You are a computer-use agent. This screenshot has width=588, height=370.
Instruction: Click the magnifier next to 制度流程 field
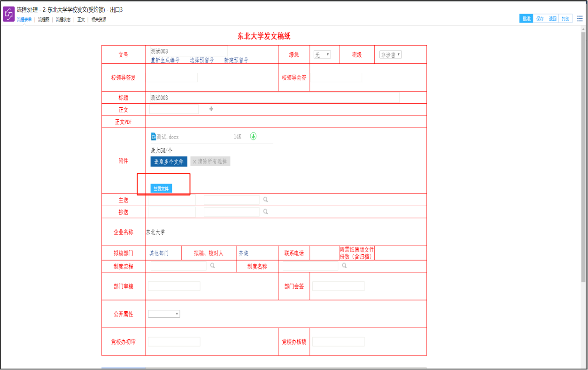click(212, 266)
